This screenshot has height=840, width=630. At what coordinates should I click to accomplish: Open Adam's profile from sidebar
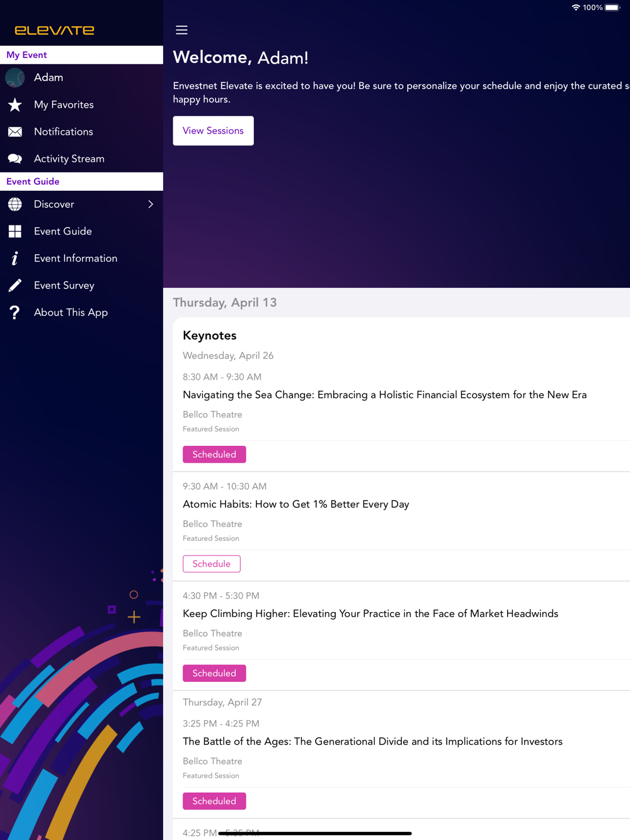click(x=81, y=77)
